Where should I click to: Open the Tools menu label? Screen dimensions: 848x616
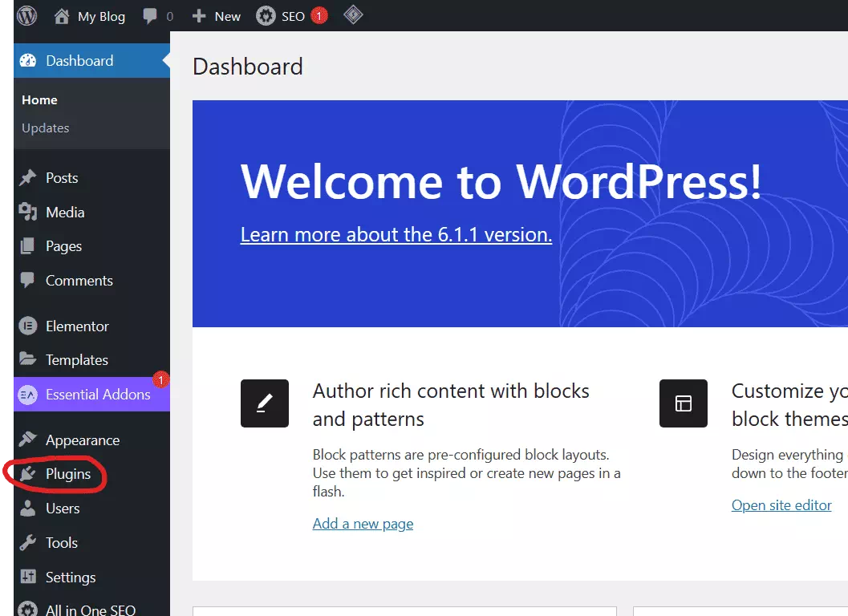pos(62,542)
